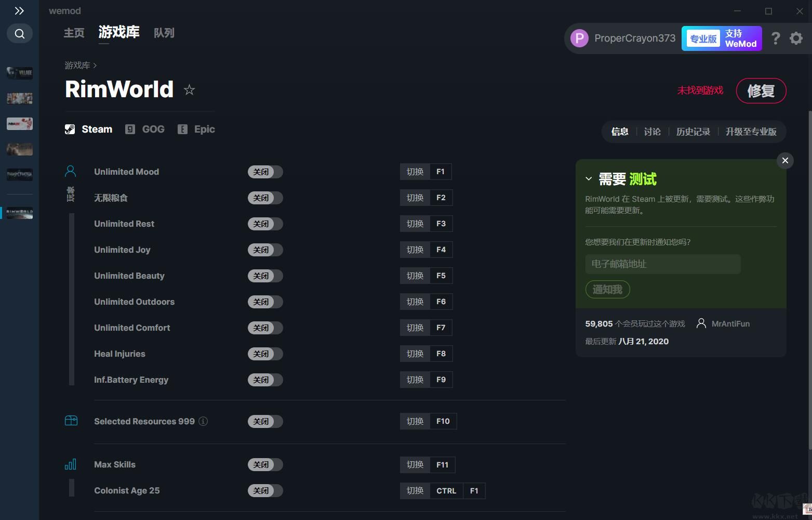Image resolution: width=812 pixels, height=520 pixels.
Task: Change the F11 hotkey for Max Skills
Action: click(443, 465)
